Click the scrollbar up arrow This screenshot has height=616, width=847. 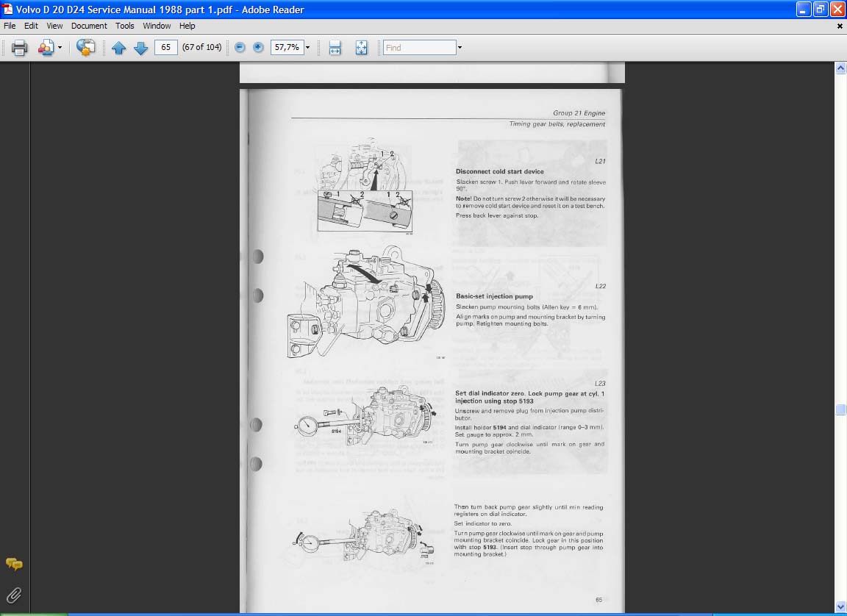coord(840,68)
